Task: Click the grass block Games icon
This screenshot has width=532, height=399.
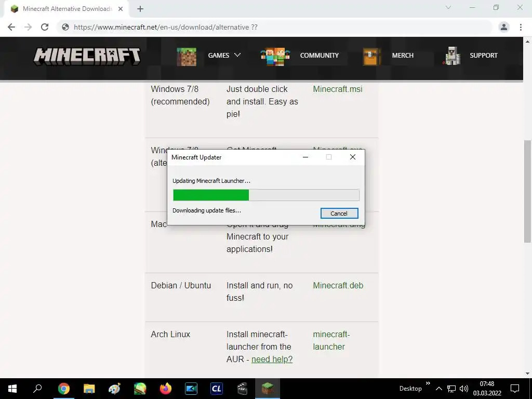Action: tap(187, 56)
